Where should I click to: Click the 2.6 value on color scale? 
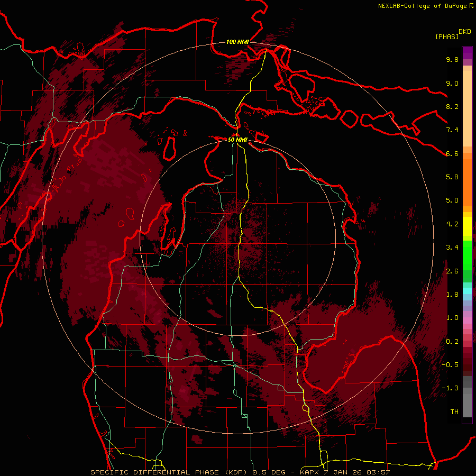point(452,271)
